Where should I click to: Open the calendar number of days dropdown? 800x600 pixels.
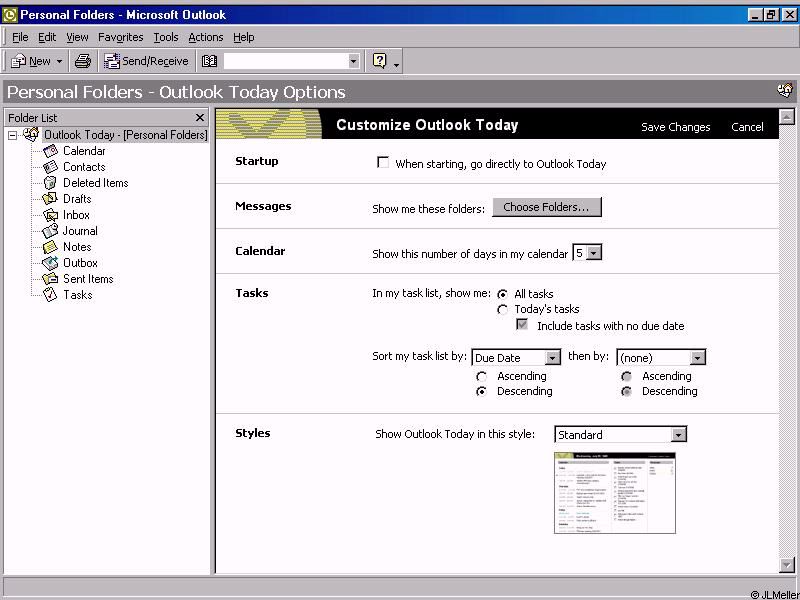594,253
